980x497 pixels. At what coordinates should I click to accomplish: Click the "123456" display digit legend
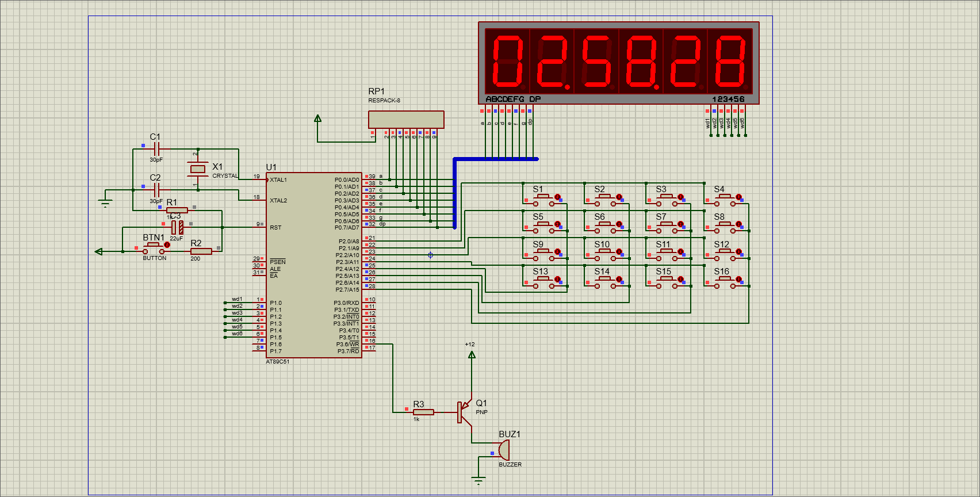728,99
